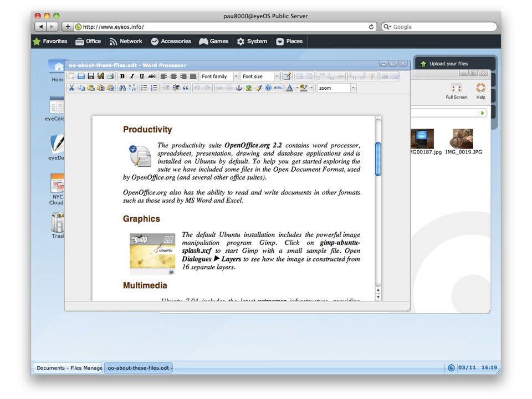Image resolution: width=532 pixels, height=399 pixels.
Task: Cut selection with the scissors icon
Action: pyautogui.click(x=71, y=88)
